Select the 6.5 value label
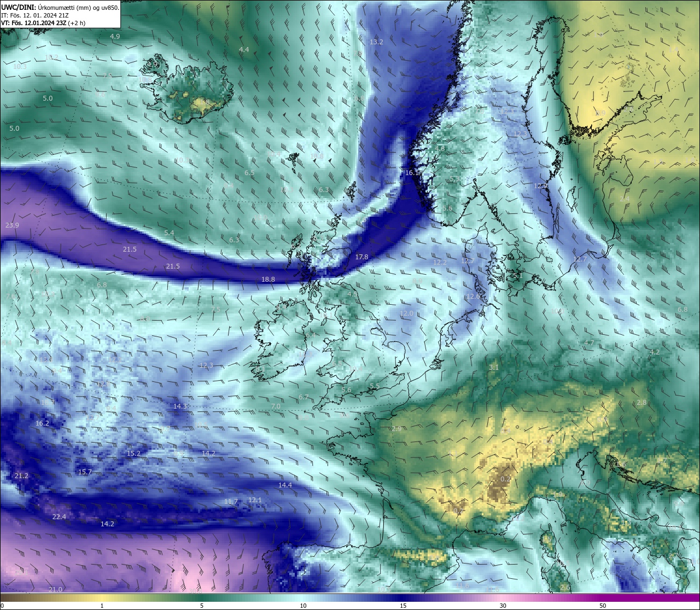This screenshot has width=700, height=610. coord(249,172)
